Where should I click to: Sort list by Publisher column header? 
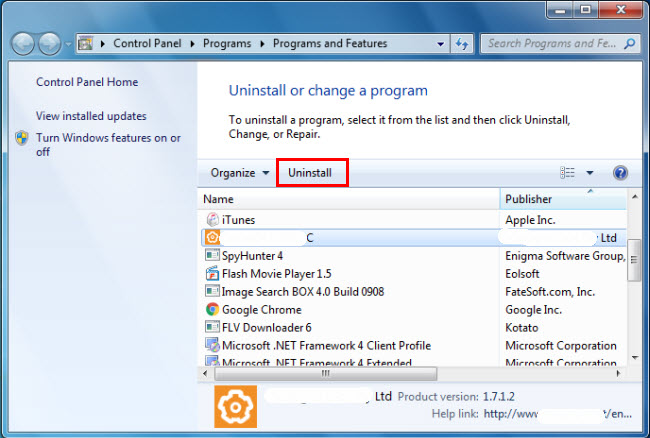click(563, 199)
